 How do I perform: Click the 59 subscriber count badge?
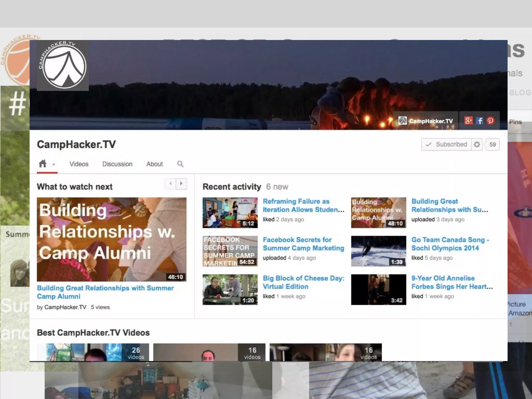493,144
